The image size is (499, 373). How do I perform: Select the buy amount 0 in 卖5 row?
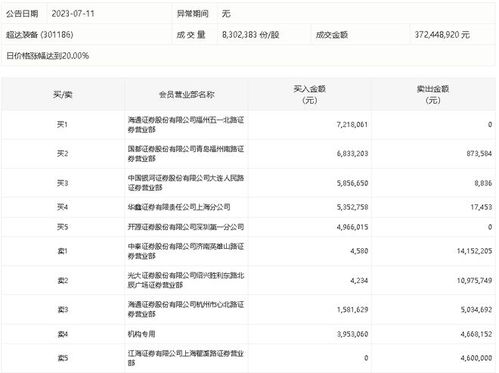pyautogui.click(x=366, y=358)
